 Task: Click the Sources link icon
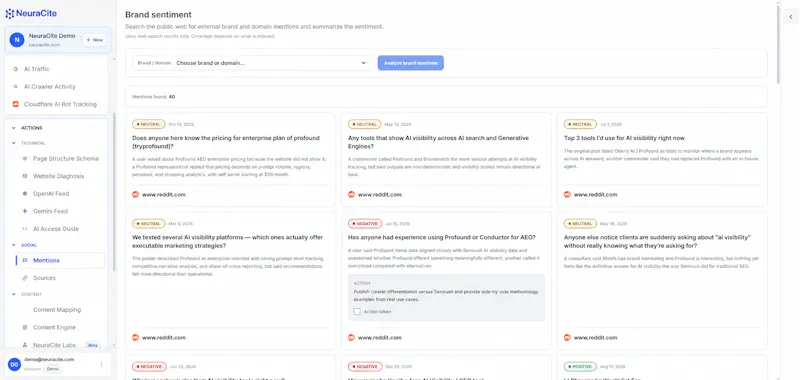point(25,278)
